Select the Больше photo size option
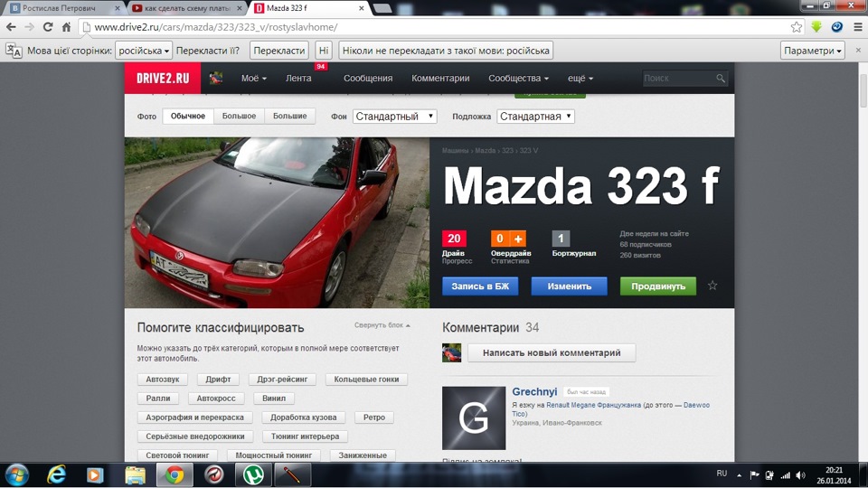Screen dimensions: 868x488 [290, 117]
